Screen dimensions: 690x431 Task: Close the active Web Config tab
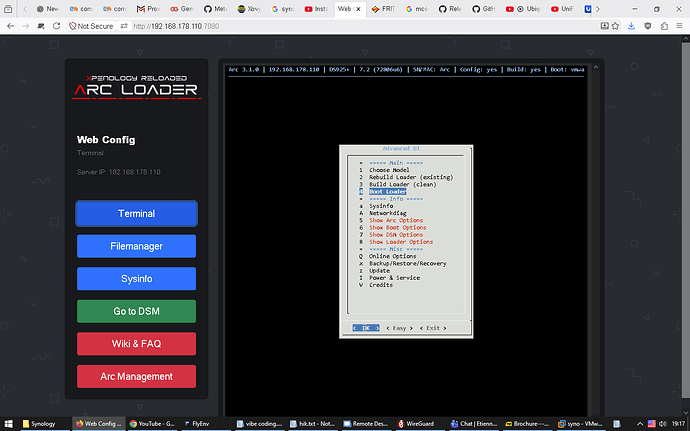[x=358, y=9]
